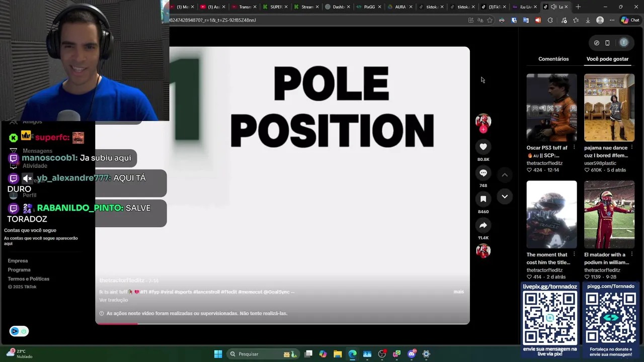Viewport: 644px width, 362px height.
Task: Click the Pesquisar taskbar search box
Action: click(x=263, y=354)
